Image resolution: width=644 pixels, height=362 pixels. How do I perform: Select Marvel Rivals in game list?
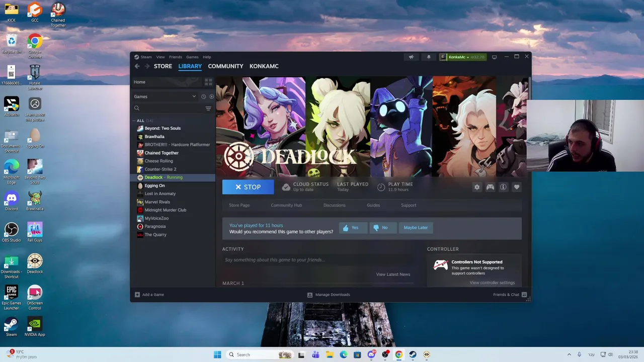coord(173,202)
